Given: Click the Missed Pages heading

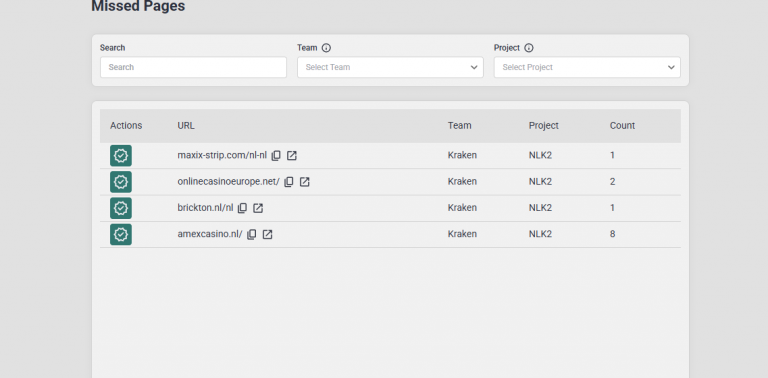Looking at the screenshot, I should [138, 6].
